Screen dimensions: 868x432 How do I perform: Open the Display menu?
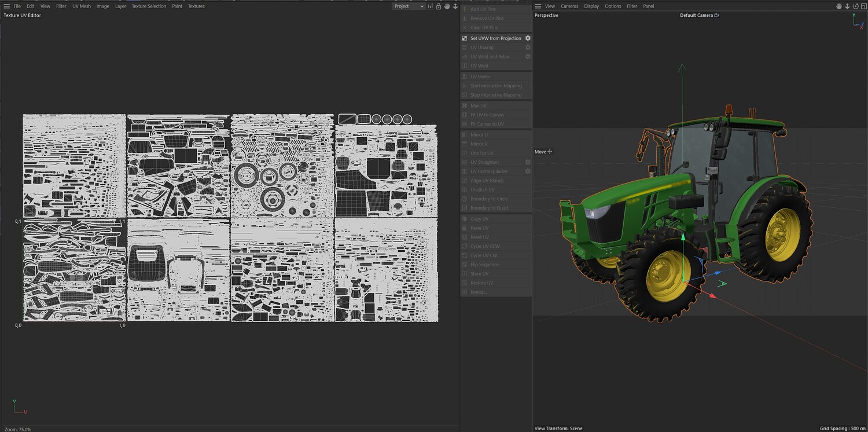pos(591,6)
